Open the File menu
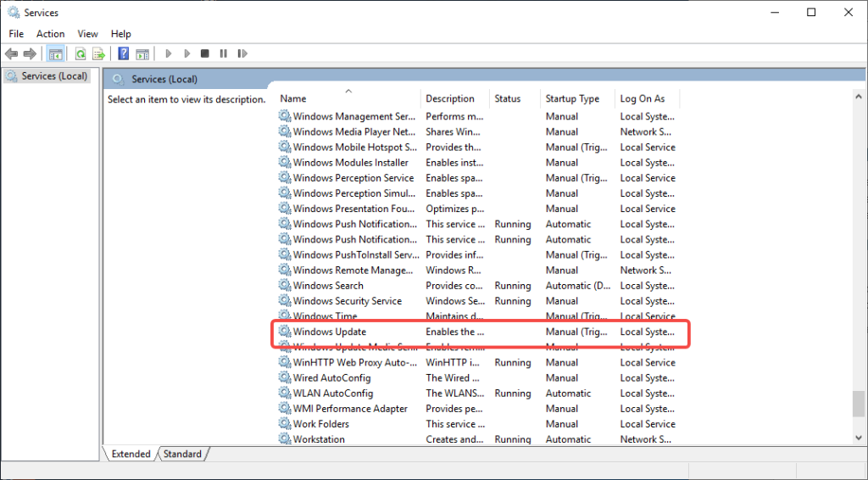 [x=16, y=34]
